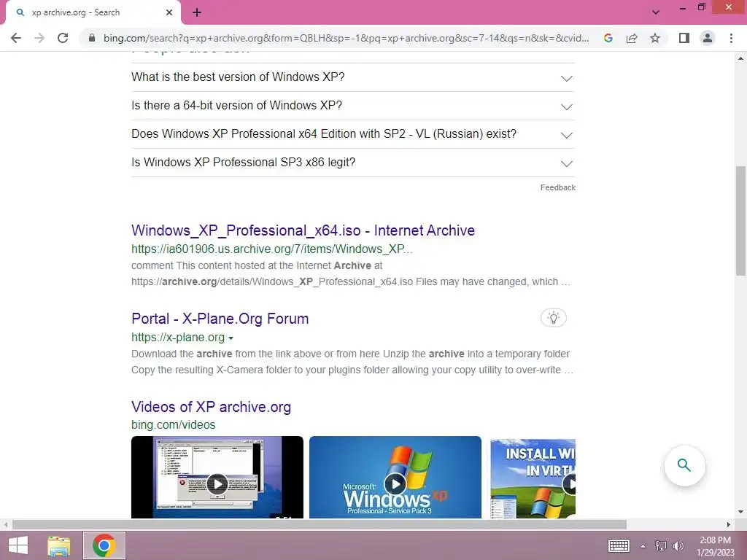Image resolution: width=747 pixels, height=560 pixels.
Task: Open the tab search dropdown arrow
Action: pyautogui.click(x=656, y=12)
